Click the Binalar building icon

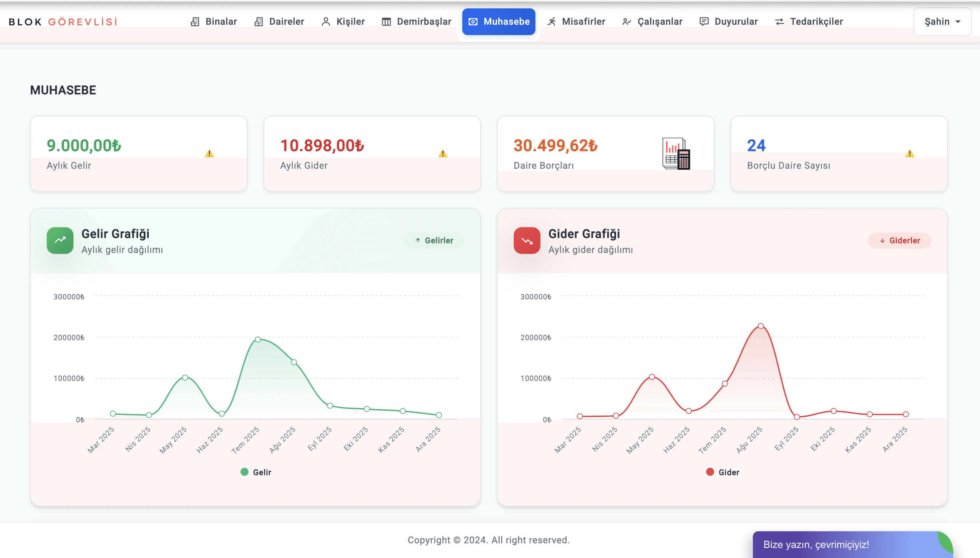pos(195,22)
